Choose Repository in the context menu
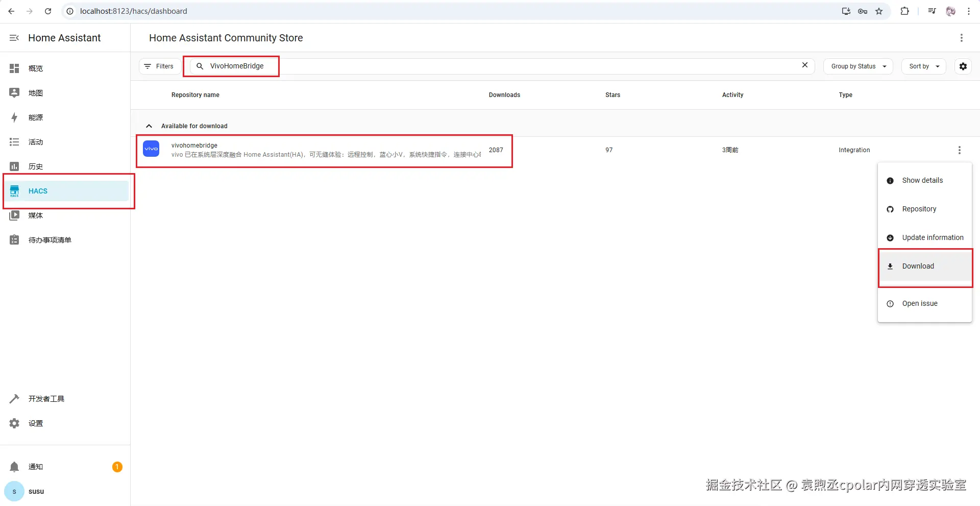 point(925,209)
